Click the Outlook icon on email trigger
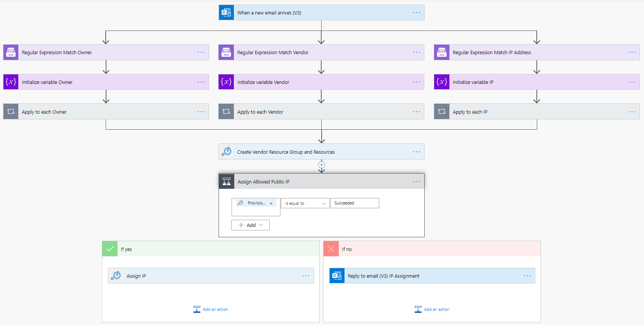Image resolution: width=644 pixels, height=325 pixels. (226, 13)
